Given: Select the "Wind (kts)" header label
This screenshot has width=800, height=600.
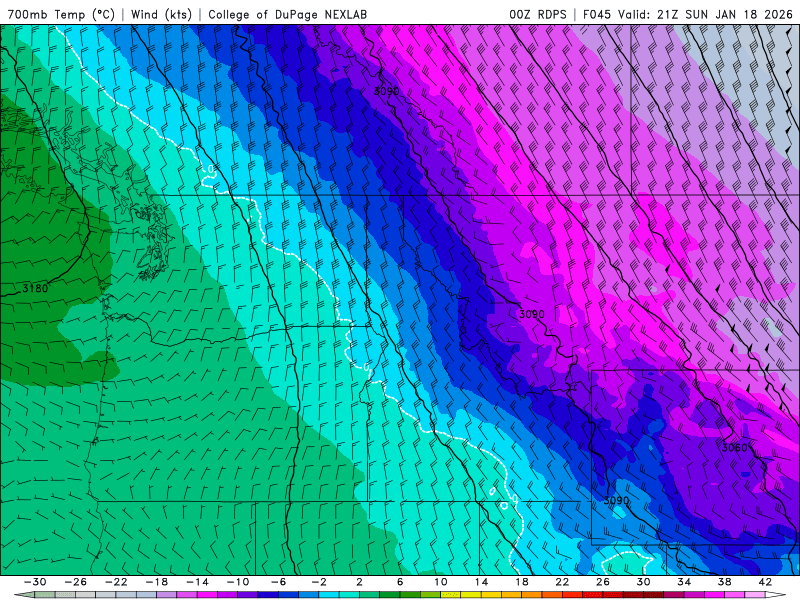Looking at the screenshot, I should click(161, 14).
